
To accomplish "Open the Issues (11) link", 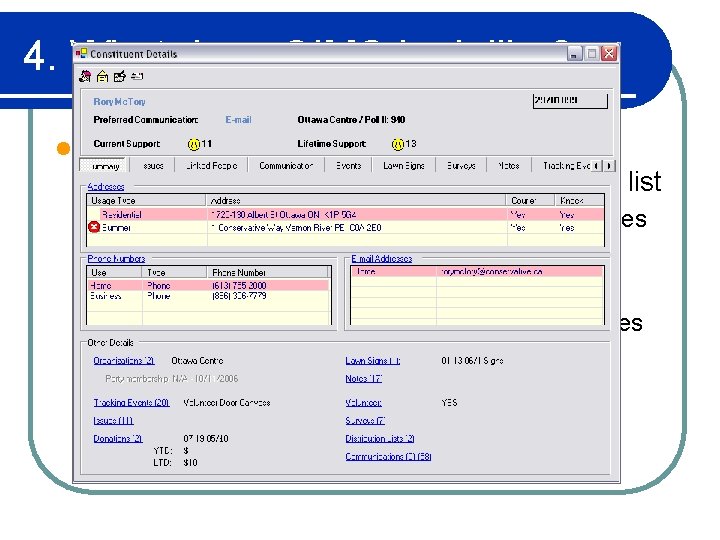I will pyautogui.click(x=113, y=420).
